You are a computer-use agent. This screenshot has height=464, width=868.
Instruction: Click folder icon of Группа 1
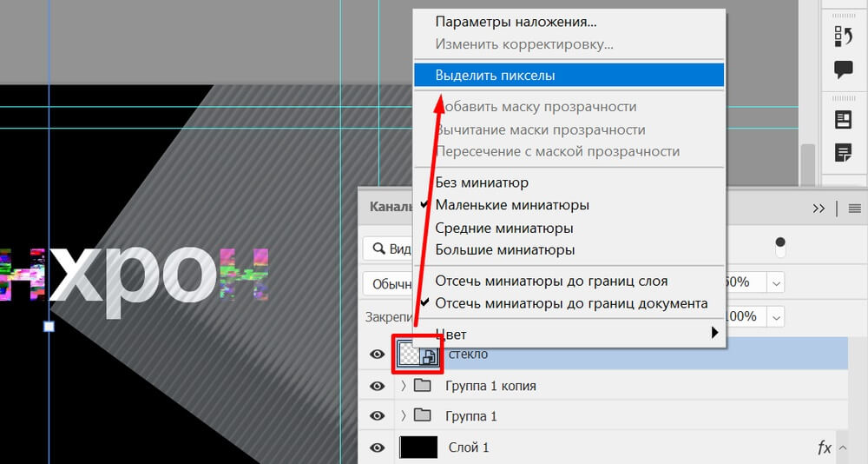point(423,414)
